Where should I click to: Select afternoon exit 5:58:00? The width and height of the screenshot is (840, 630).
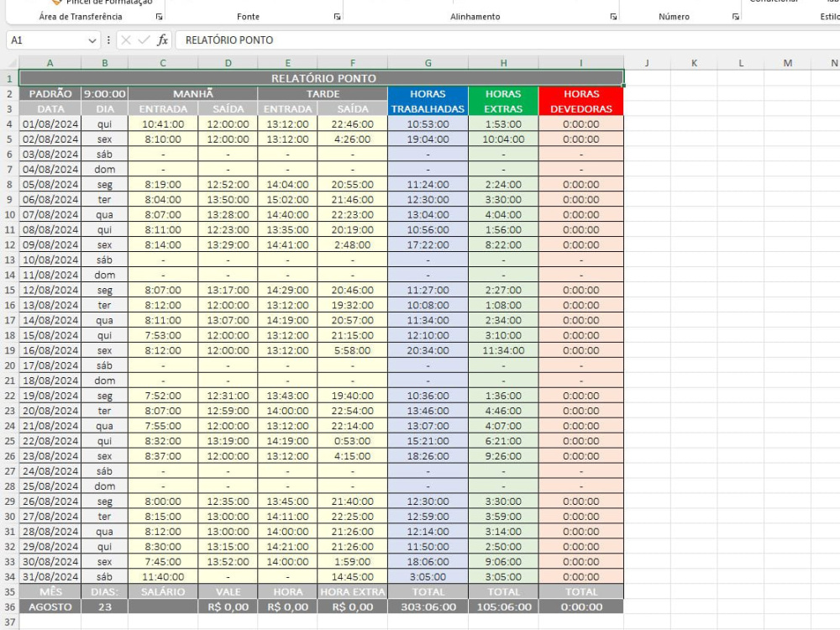(x=352, y=350)
